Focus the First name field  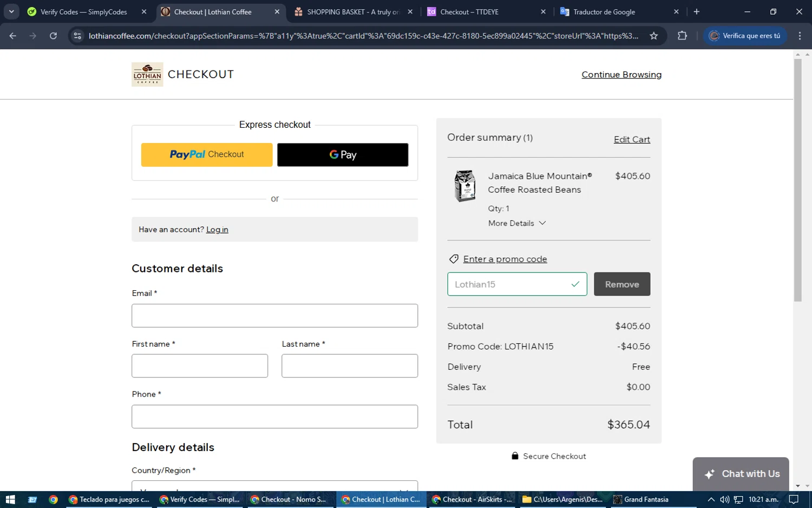pyautogui.click(x=200, y=366)
